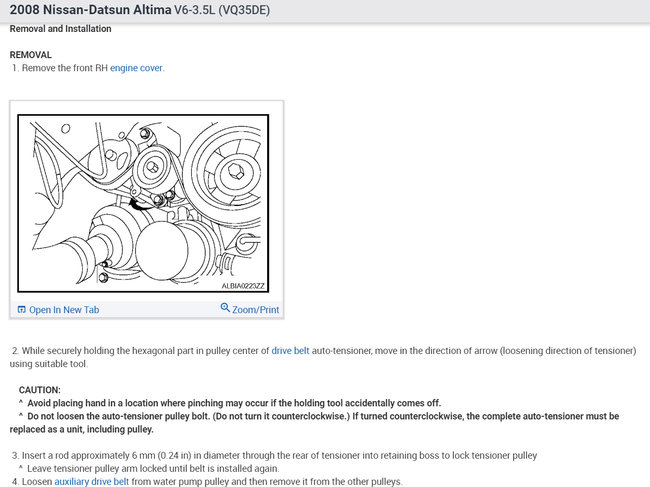Screen dimensions: 650x487
Task: Open the drive belt link in step 2
Action: (x=290, y=351)
